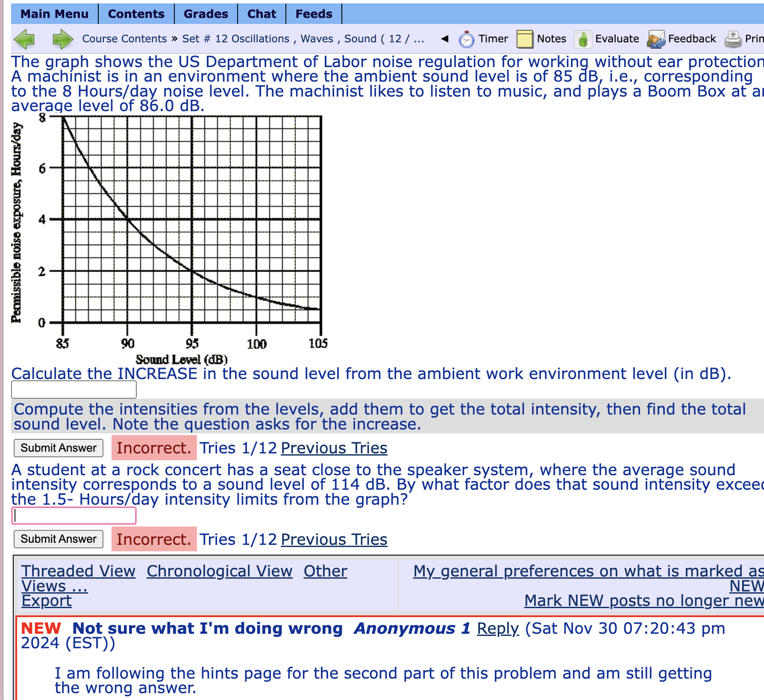This screenshot has height=700, width=764.
Task: View Previous Tries for the rock concert question
Action: point(334,539)
